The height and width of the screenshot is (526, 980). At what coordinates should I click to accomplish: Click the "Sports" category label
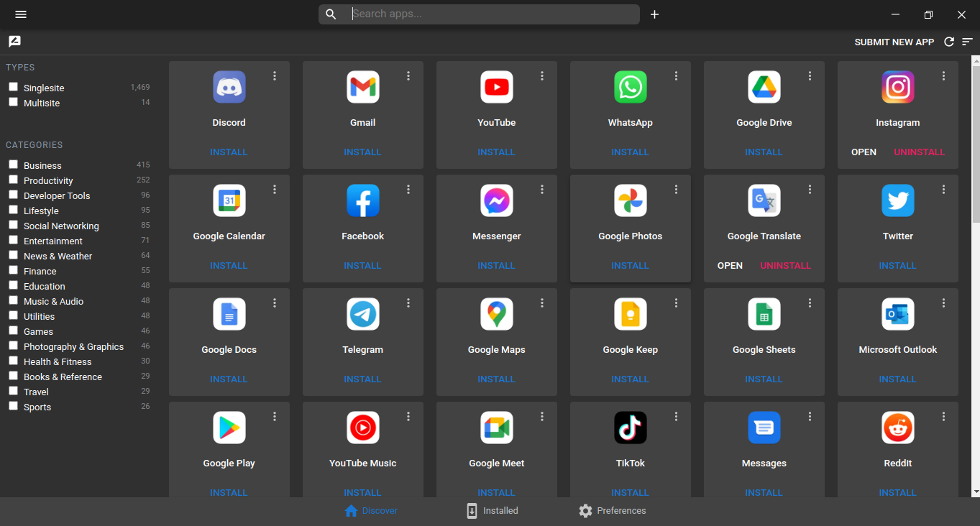pyautogui.click(x=37, y=407)
